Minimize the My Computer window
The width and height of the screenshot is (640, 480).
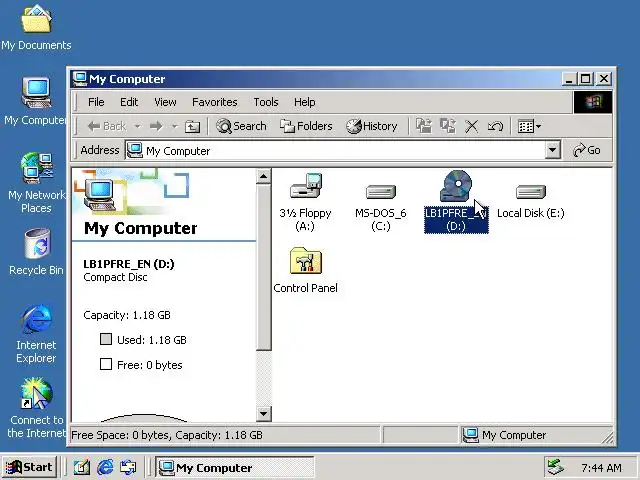[x=569, y=78]
